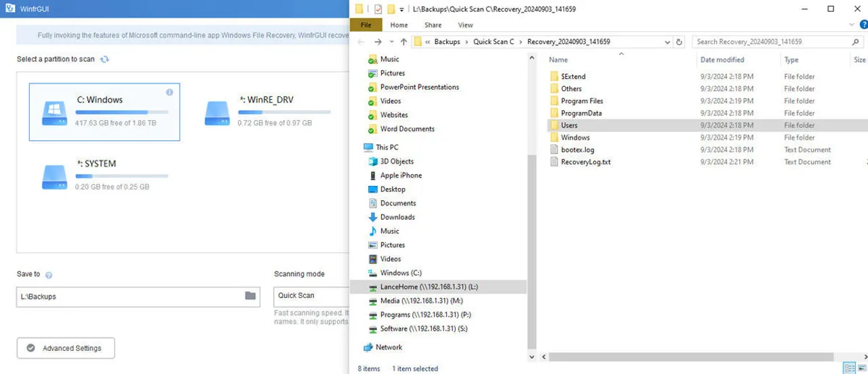The image size is (868, 374).
Task: Click in the Save to path field
Action: click(x=130, y=297)
